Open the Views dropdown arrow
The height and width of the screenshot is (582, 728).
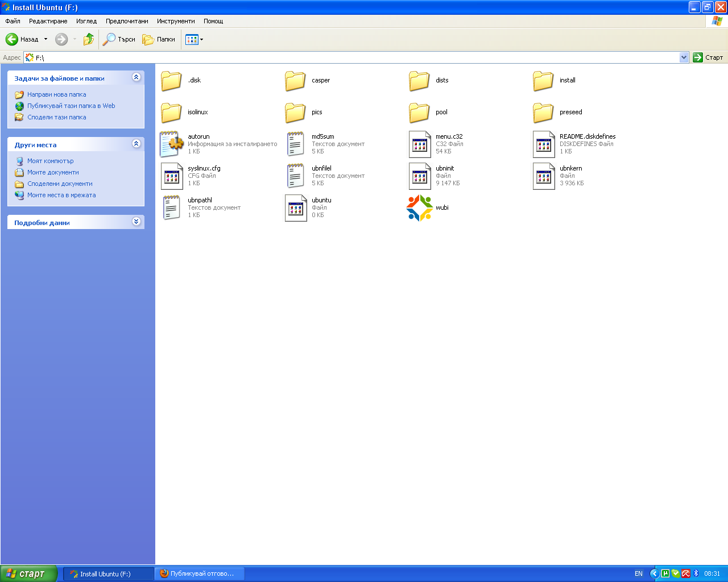click(201, 40)
